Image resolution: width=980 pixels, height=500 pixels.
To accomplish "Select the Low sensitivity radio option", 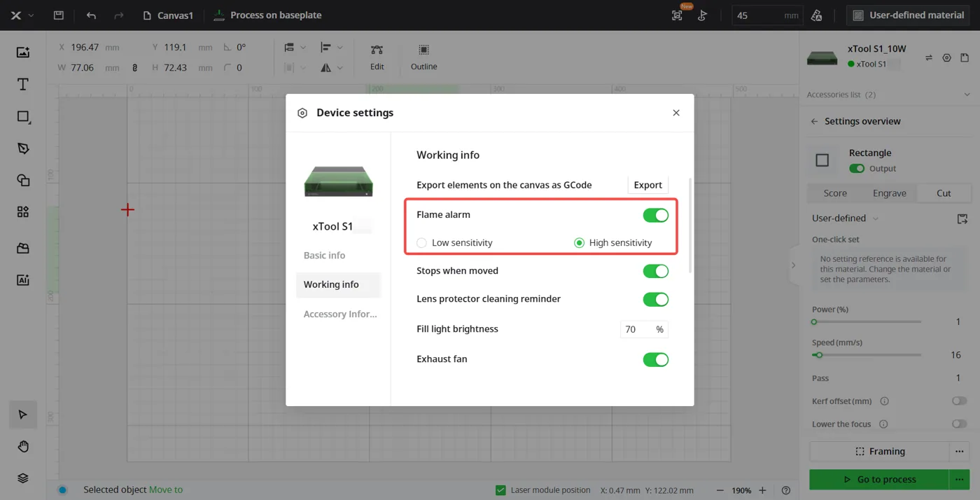I will (x=421, y=243).
